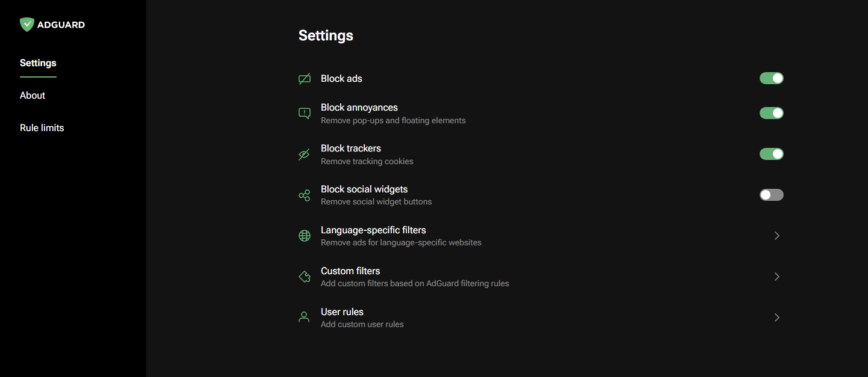The width and height of the screenshot is (868, 377).
Task: Switch off the Block trackers toggle
Action: coord(771,154)
